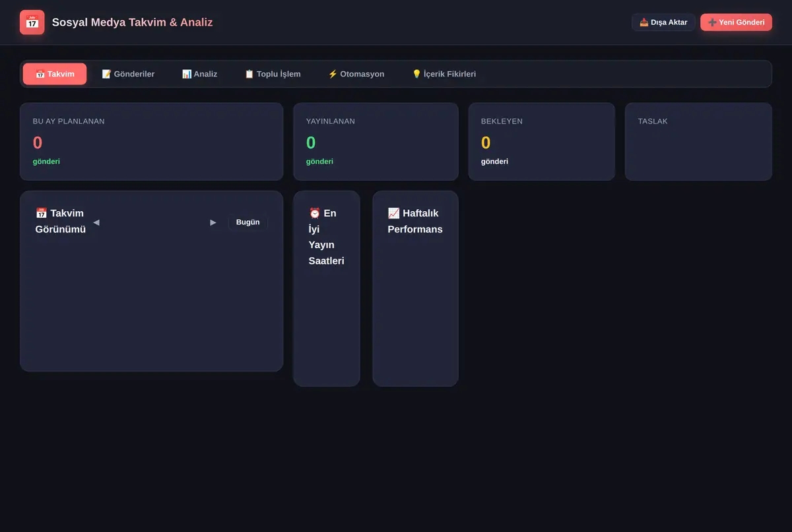The width and height of the screenshot is (792, 532).
Task: Click the Yayınlanan stat card label
Action: [331, 121]
